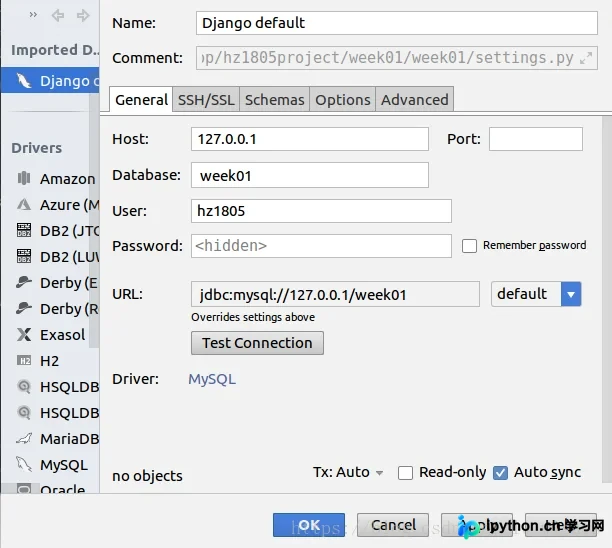This screenshot has height=548, width=612.
Task: Click the settings pane vertical scrollbar
Action: [607, 301]
